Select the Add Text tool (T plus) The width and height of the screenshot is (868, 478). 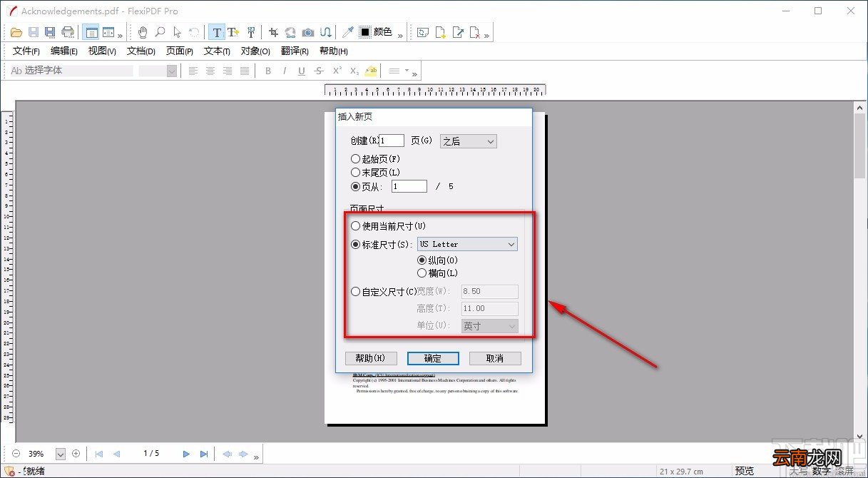click(233, 32)
